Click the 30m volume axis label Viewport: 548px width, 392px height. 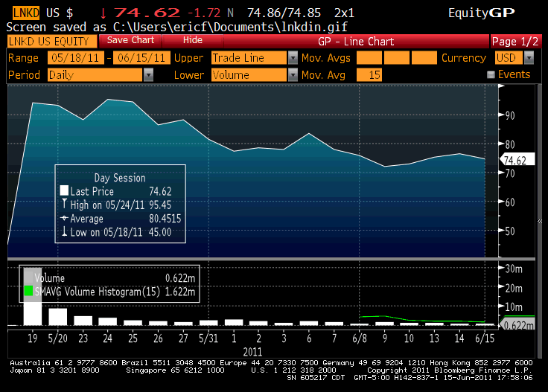[x=514, y=269]
